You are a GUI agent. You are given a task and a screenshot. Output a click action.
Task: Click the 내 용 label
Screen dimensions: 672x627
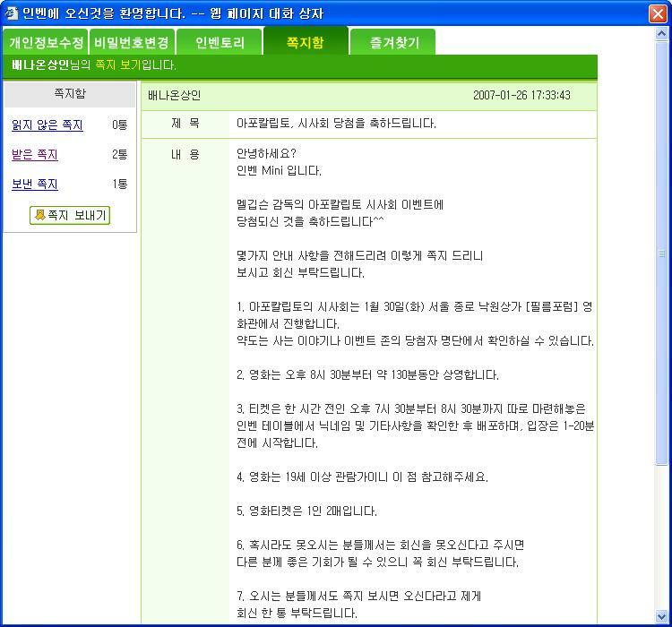[185, 154]
